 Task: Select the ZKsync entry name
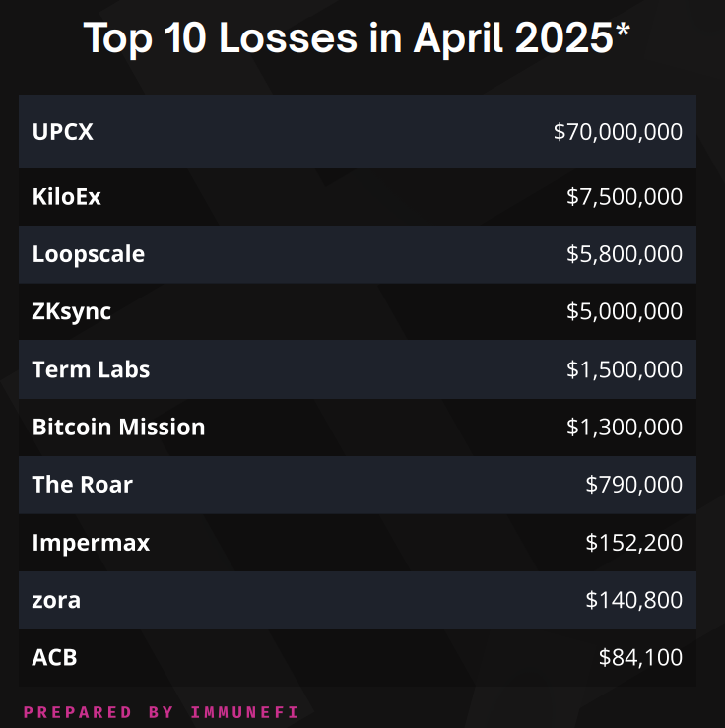(x=71, y=311)
